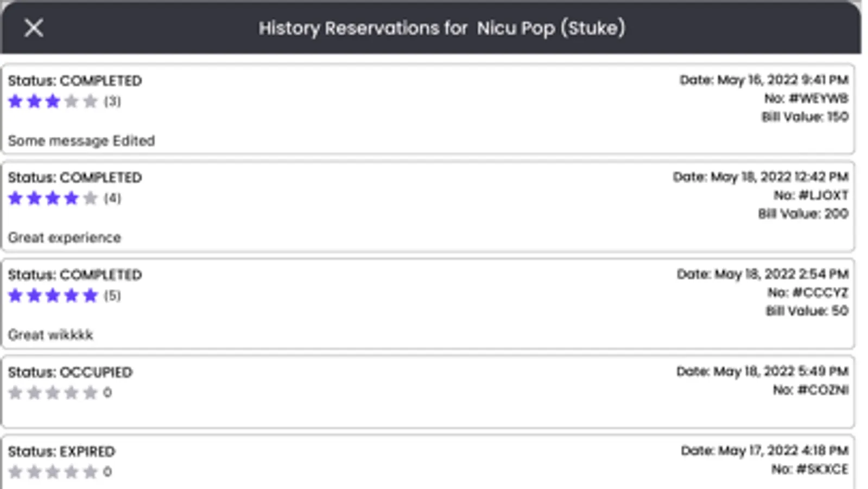The image size is (868, 489).
Task: Open the reservation No: #LJOXT
Action: click(x=811, y=195)
